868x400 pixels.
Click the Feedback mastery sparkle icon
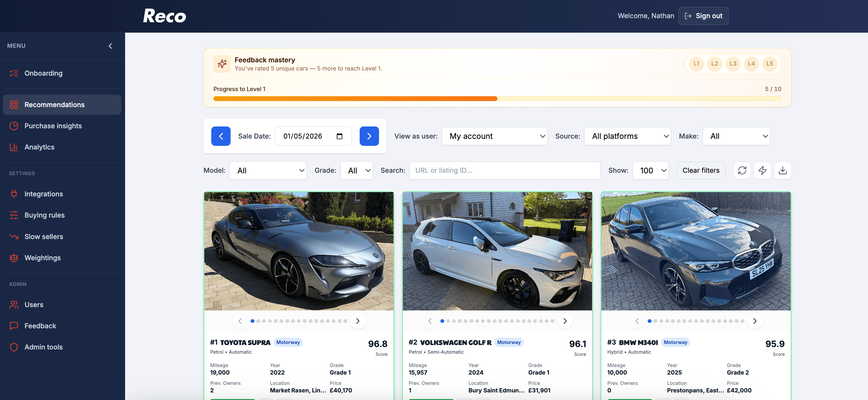pyautogui.click(x=222, y=64)
